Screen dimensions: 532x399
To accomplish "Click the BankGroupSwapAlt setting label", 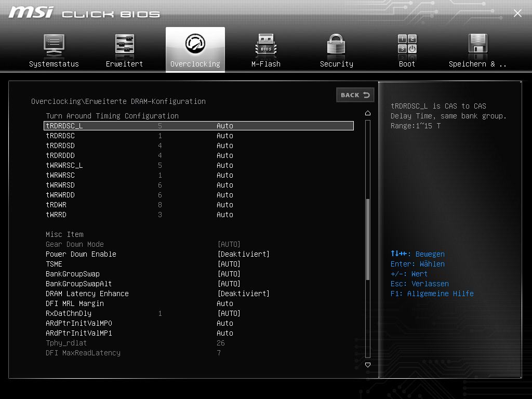I will coord(79,284).
